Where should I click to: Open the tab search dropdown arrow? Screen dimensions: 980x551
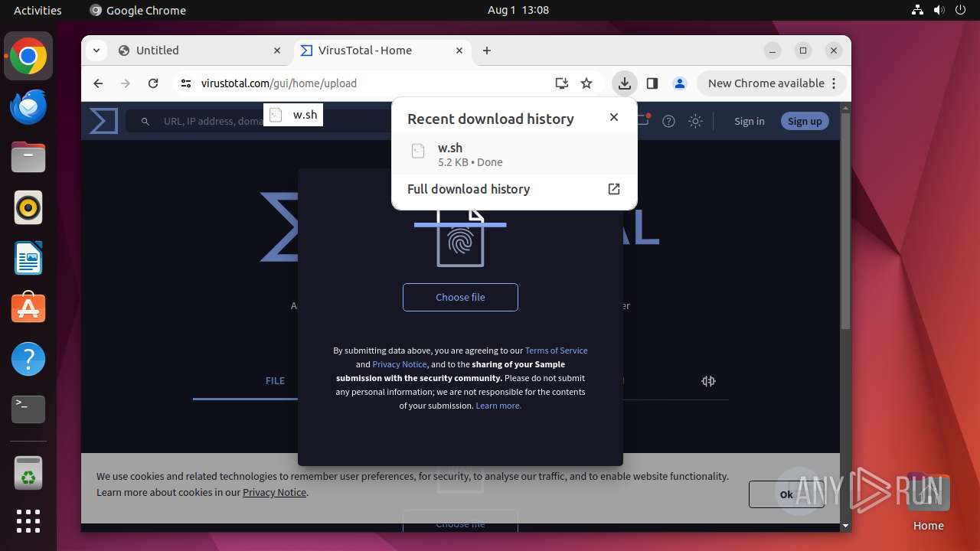[96, 51]
